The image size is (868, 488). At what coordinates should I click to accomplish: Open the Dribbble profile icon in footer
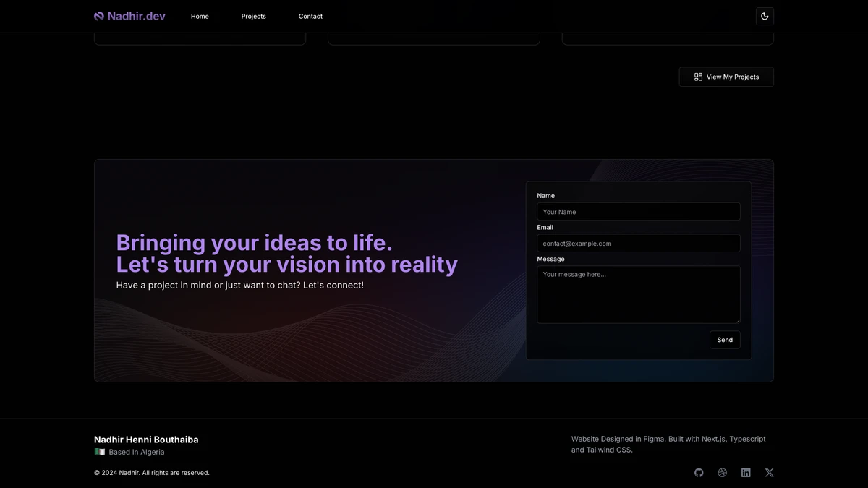click(x=722, y=473)
